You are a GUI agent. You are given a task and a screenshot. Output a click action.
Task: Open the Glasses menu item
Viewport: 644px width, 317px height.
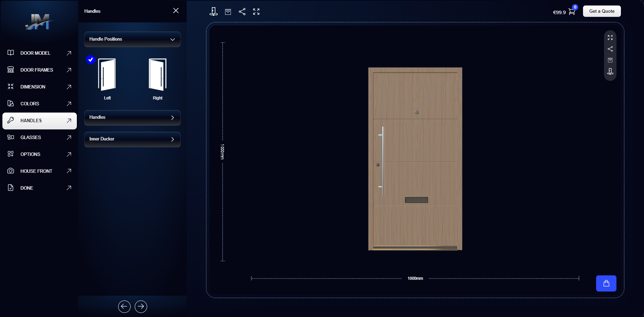[x=39, y=137]
